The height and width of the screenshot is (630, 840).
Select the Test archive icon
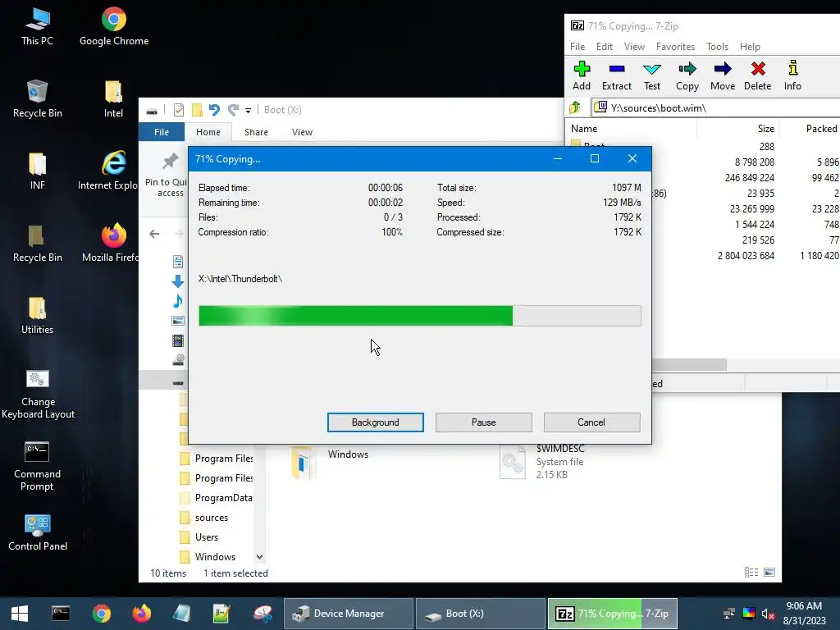652,76
